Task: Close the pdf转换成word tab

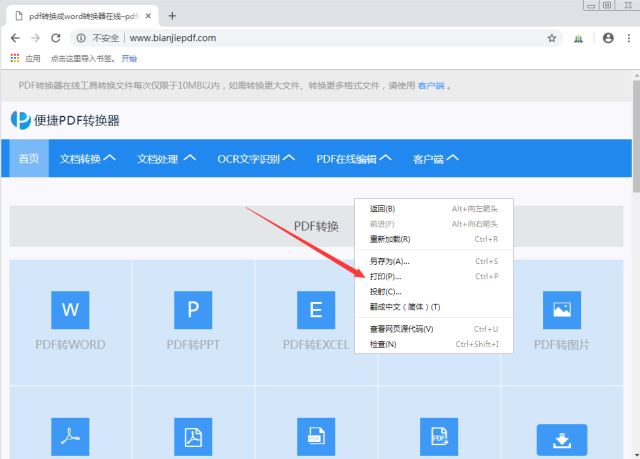Action: click(x=148, y=16)
